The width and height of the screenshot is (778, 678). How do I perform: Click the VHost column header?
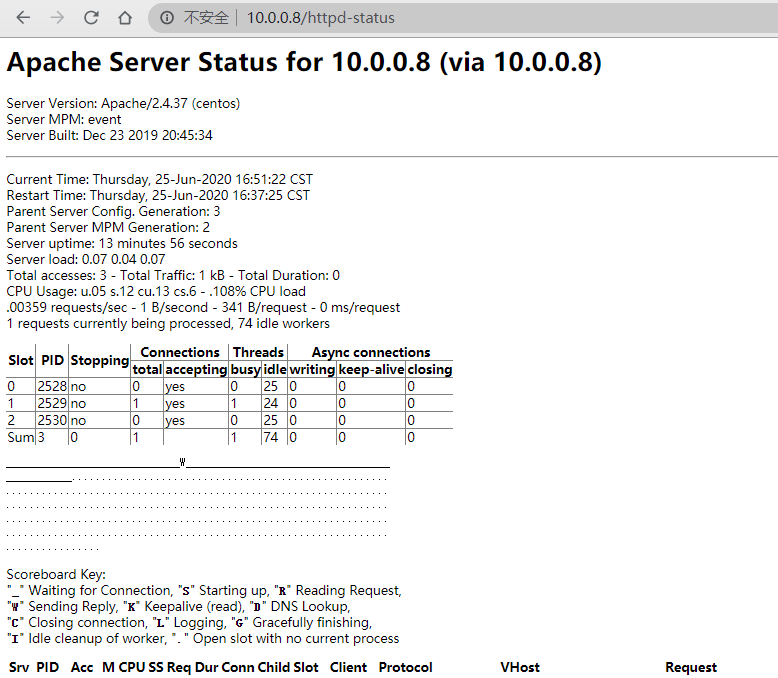(x=519, y=667)
